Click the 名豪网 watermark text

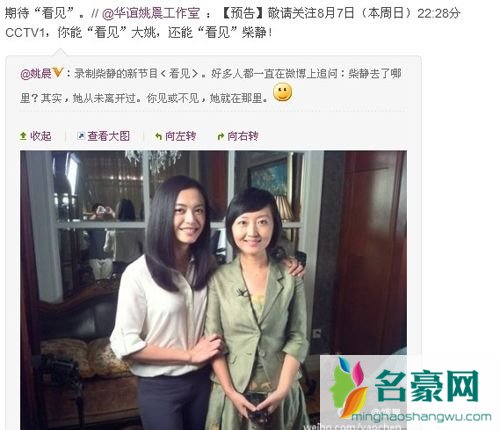(427, 386)
